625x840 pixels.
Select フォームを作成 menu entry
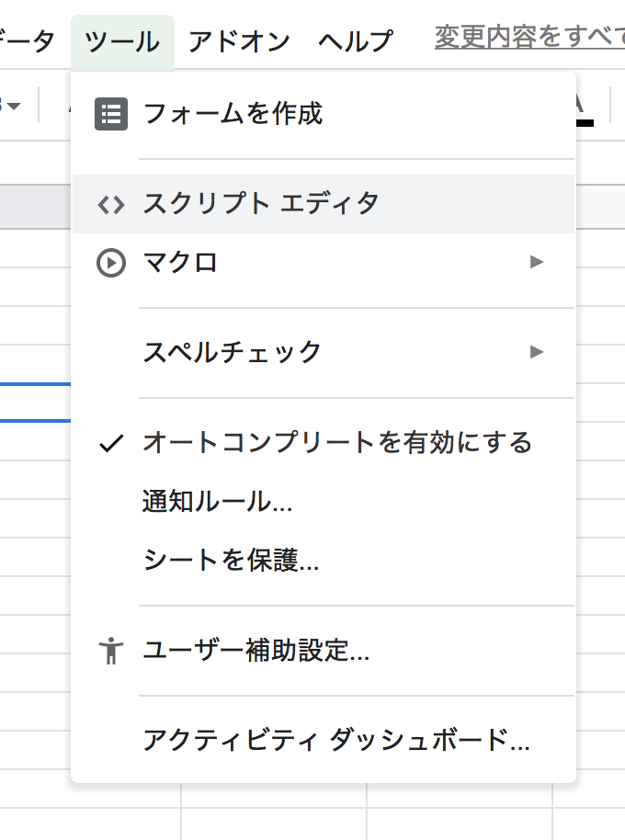point(324,114)
